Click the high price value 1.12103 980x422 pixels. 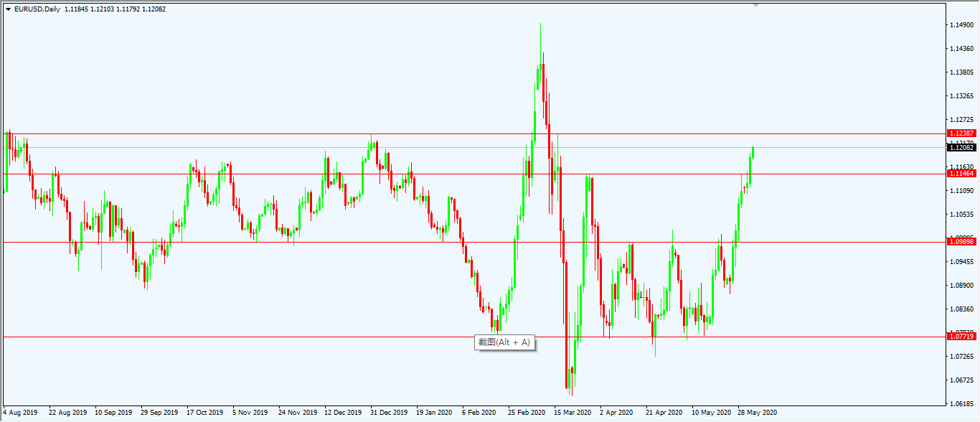tap(103, 9)
